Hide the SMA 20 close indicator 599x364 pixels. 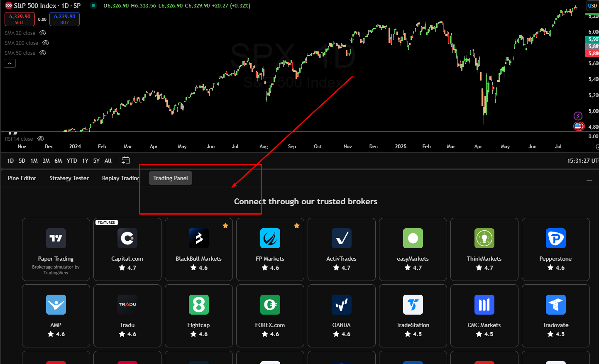(x=42, y=33)
